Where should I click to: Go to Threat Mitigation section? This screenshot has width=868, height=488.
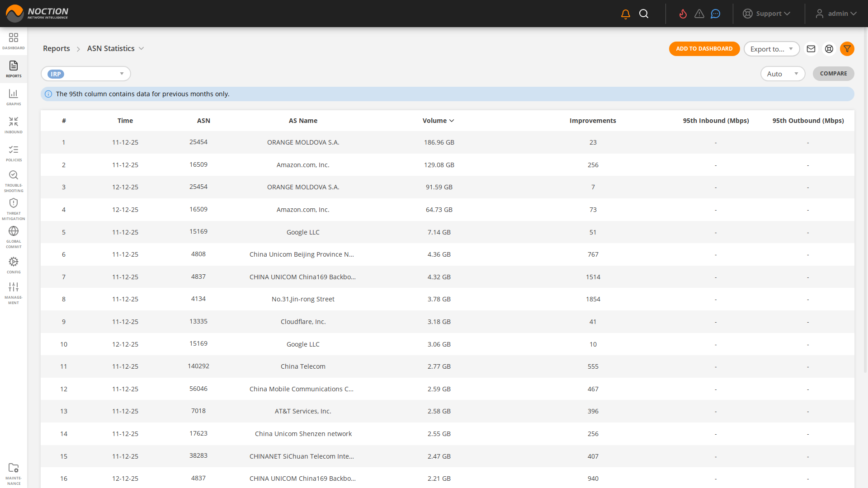coord(14,209)
